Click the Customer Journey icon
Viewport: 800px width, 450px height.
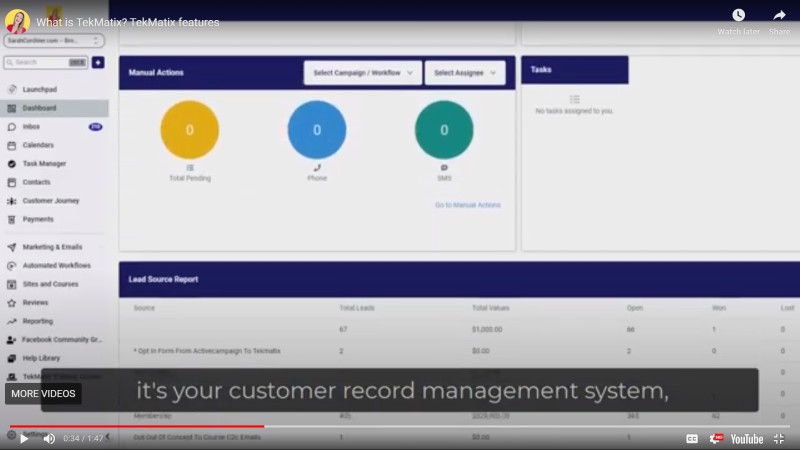pos(12,201)
